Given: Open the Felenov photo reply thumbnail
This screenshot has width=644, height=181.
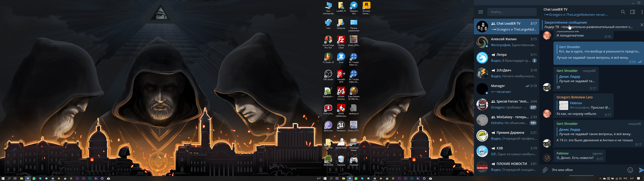Looking at the screenshot, I should pos(563,105).
